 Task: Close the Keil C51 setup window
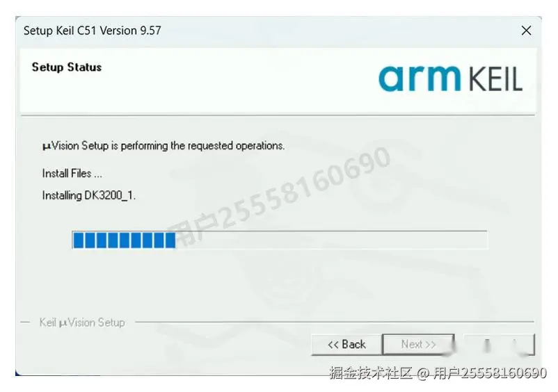526,31
